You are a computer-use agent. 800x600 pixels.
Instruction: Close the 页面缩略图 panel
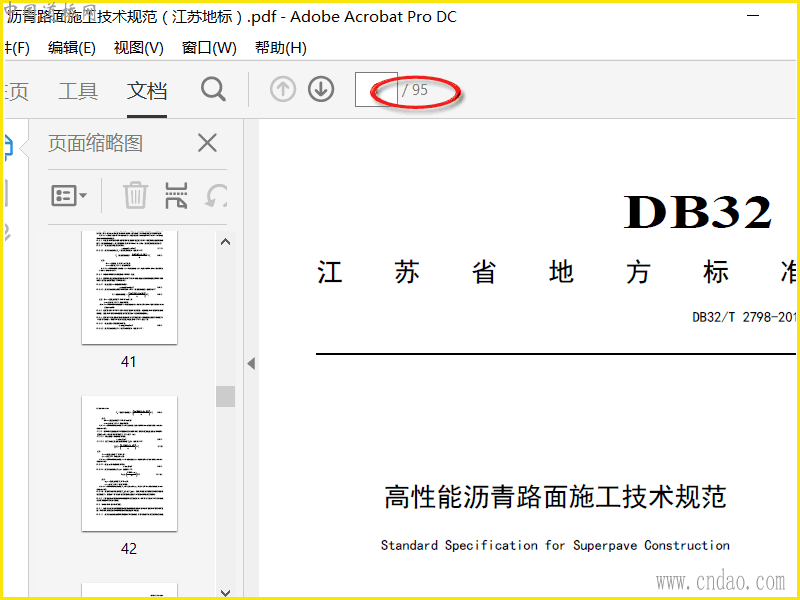(x=207, y=143)
